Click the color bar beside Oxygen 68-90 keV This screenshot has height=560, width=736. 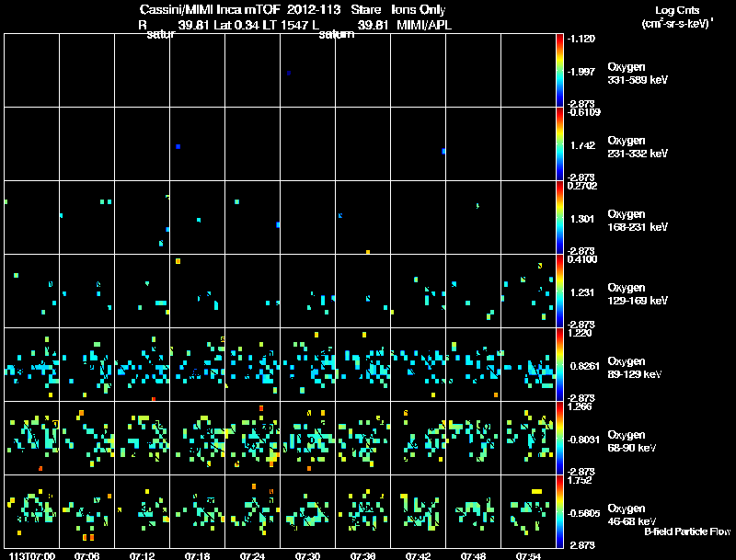559,439
